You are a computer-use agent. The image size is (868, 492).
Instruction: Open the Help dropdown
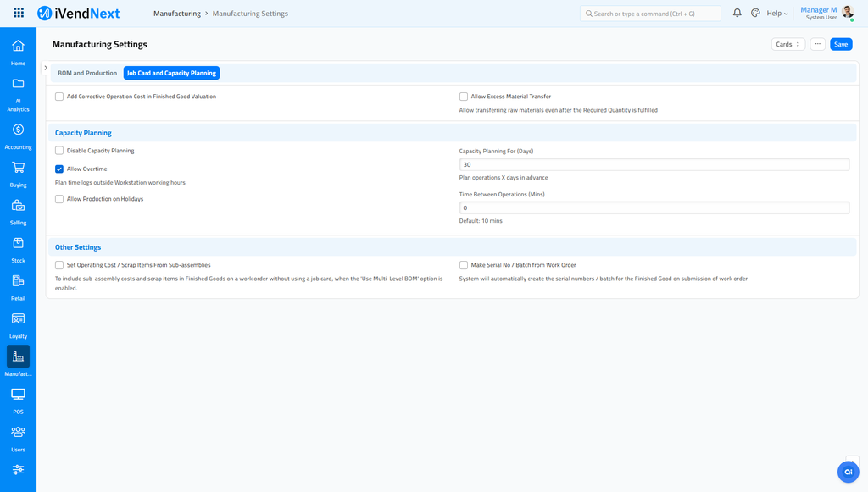777,14
